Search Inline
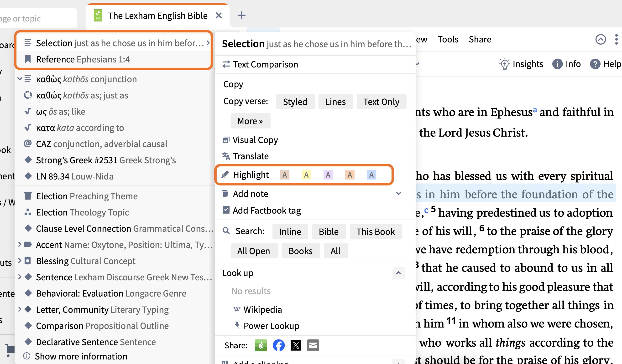 tap(290, 231)
